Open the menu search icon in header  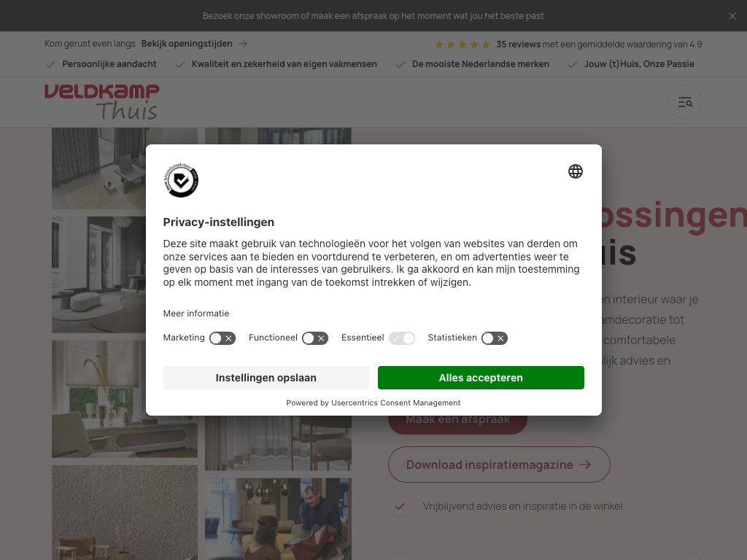[684, 102]
